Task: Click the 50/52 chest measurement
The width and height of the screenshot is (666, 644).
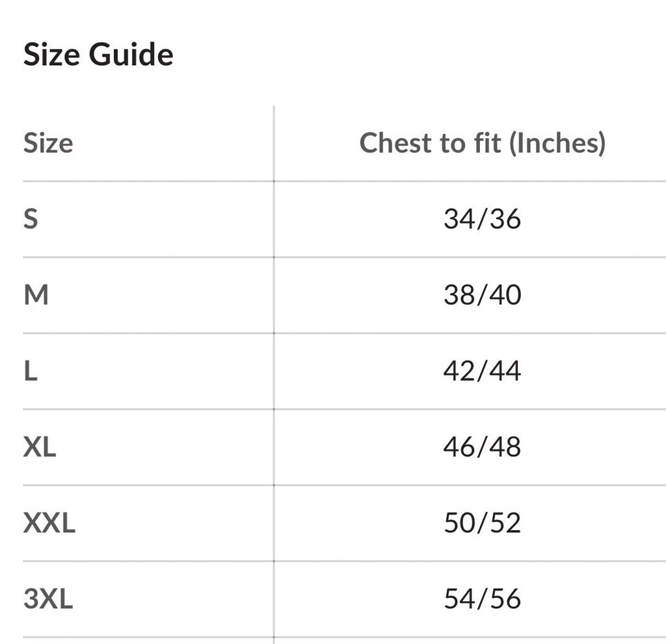Action: 482,523
